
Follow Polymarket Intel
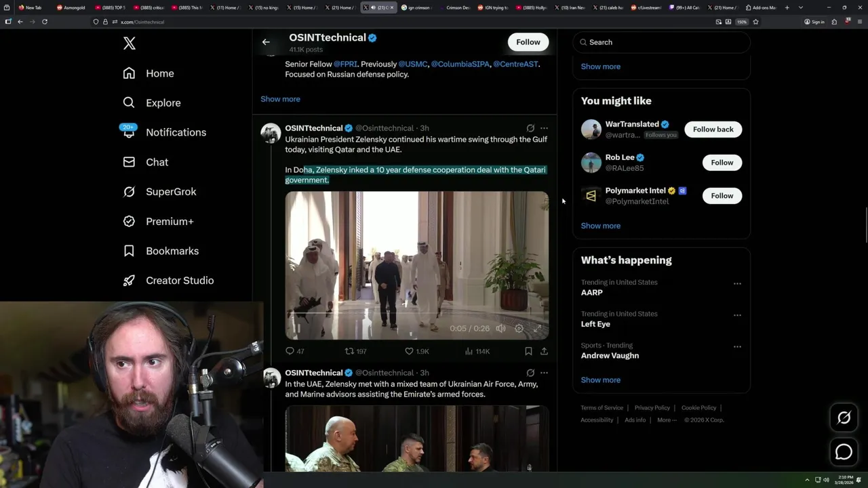pyautogui.click(x=722, y=196)
